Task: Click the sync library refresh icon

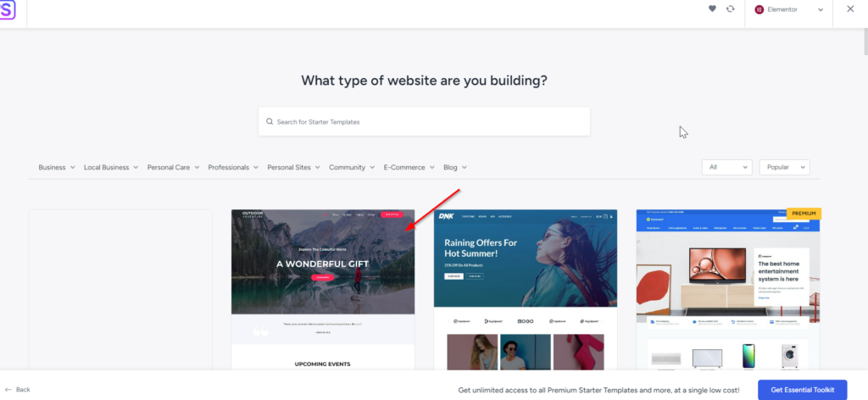Action: (x=730, y=8)
